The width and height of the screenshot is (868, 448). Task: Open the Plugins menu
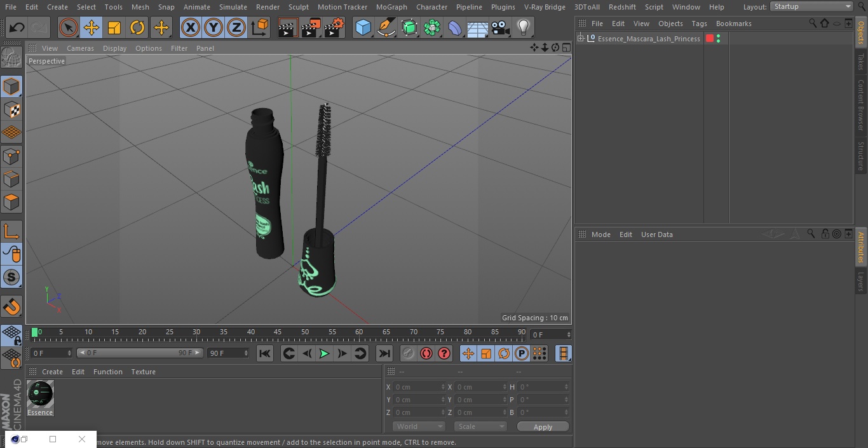point(503,7)
